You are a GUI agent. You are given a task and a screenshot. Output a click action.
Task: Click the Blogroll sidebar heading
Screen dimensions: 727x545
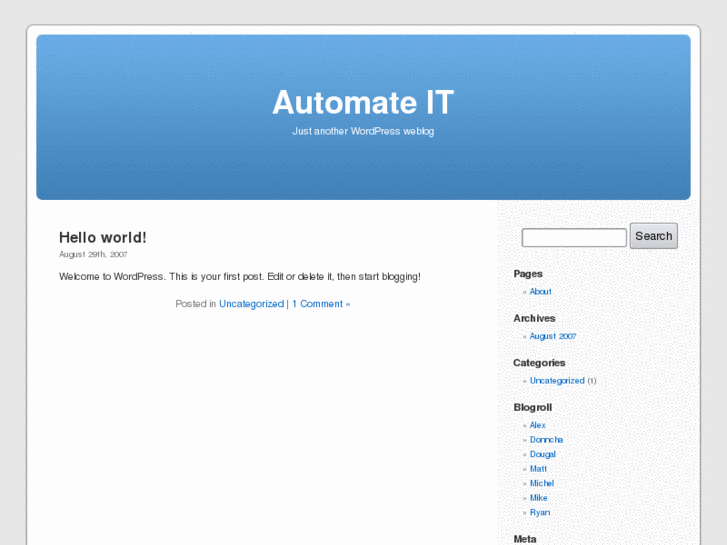click(533, 407)
